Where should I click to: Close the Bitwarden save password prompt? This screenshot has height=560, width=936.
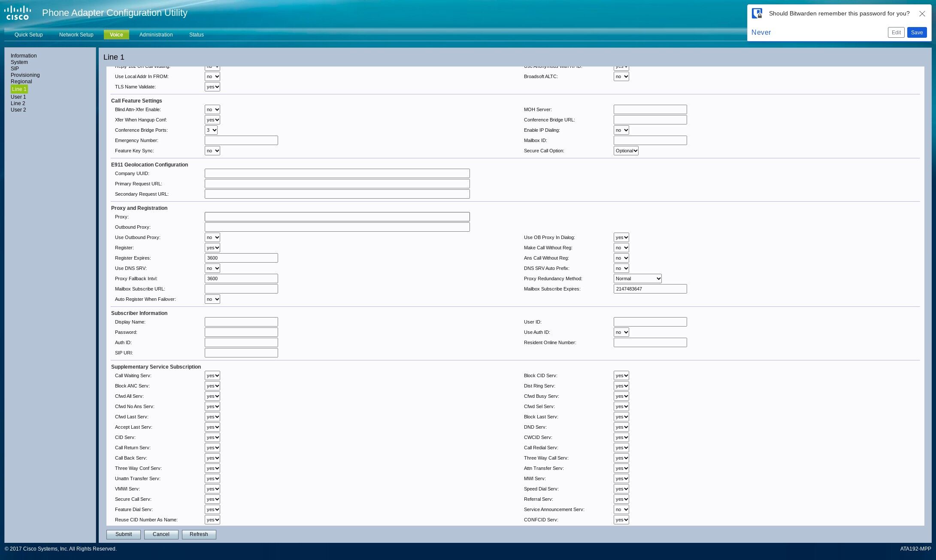(922, 14)
